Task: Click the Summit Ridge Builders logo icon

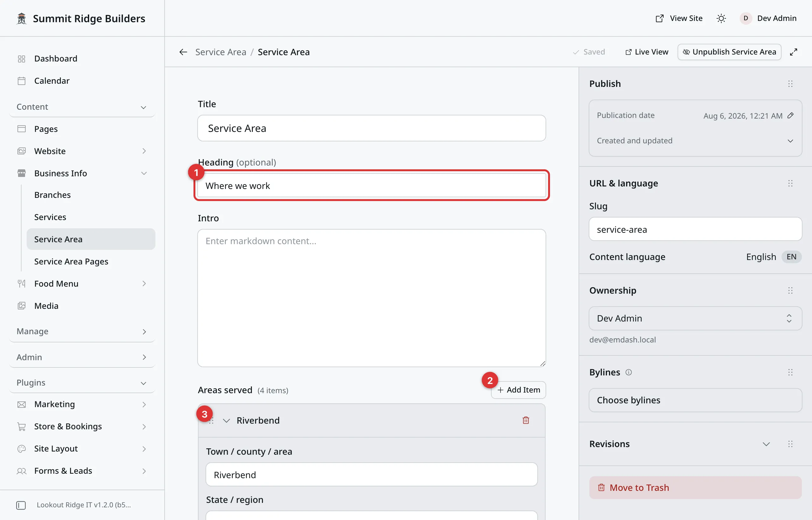Action: tap(22, 18)
